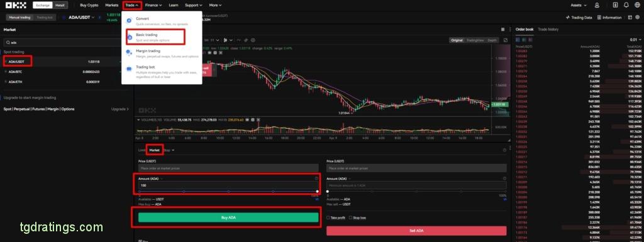Switch to the Trade history tab

[x=548, y=30]
